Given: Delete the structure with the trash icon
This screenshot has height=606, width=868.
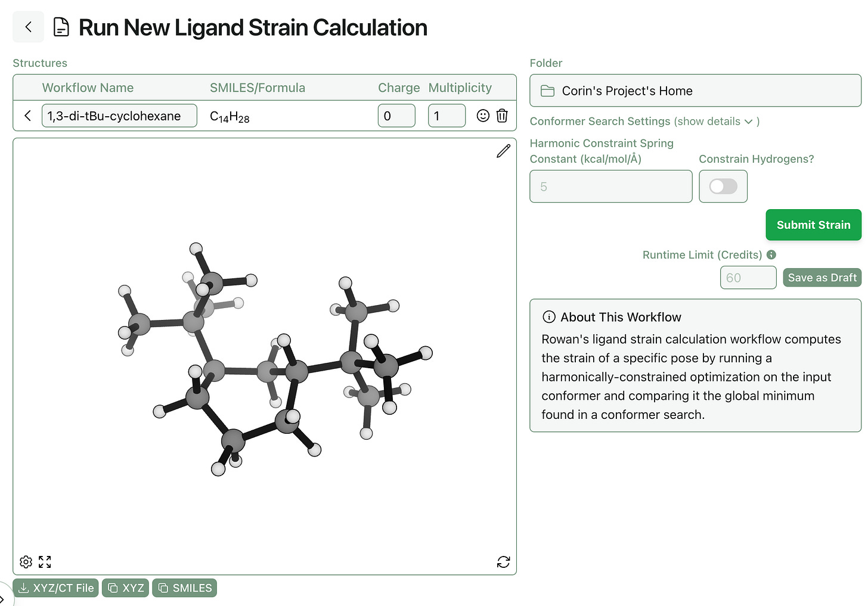Looking at the screenshot, I should coord(502,116).
